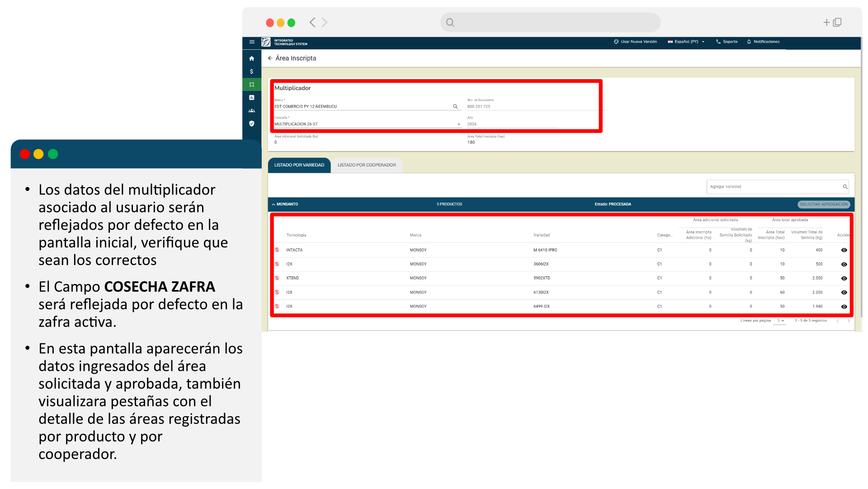The height and width of the screenshot is (489, 868).
Task: Click the Variedad column header
Action: (542, 235)
